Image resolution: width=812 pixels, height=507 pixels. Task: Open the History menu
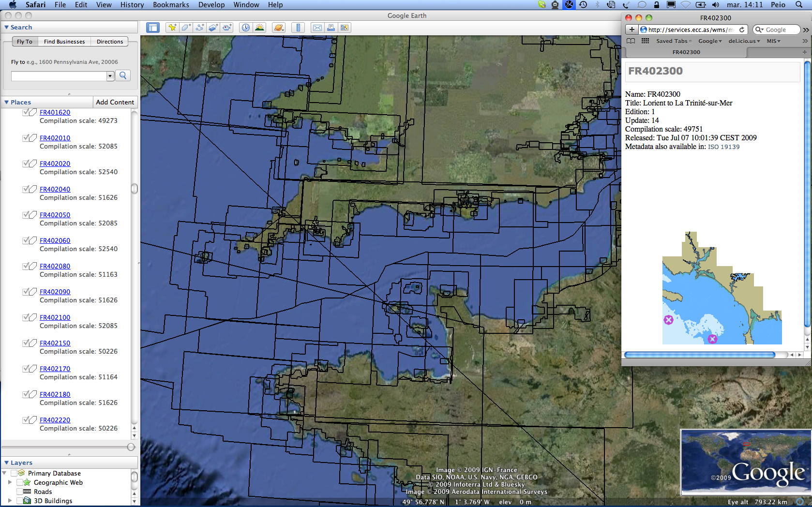click(x=132, y=5)
